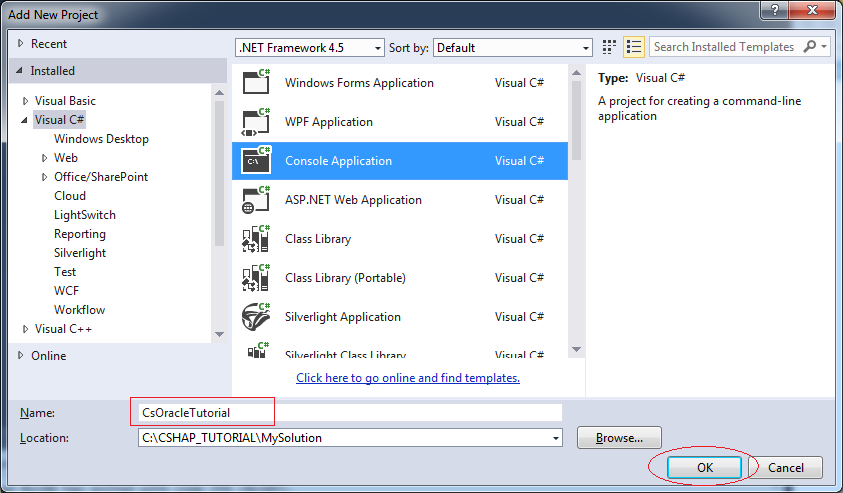Expand the Recent section
The width and height of the screenshot is (843, 493).
pos(20,44)
